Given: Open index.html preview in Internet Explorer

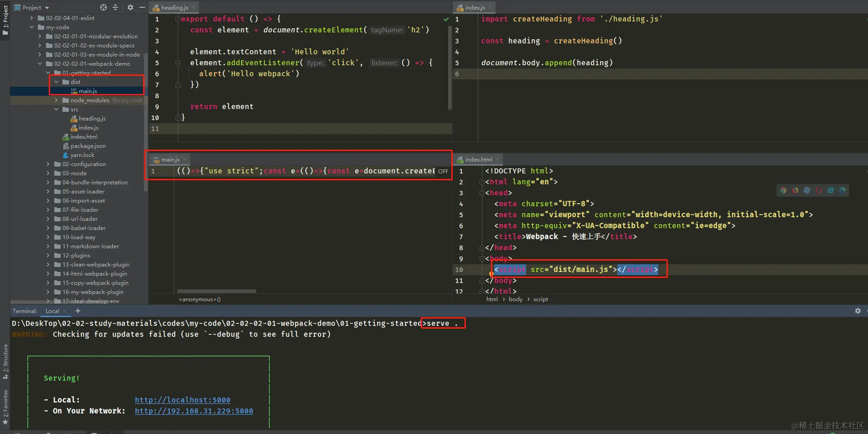Looking at the screenshot, I should coord(831,190).
